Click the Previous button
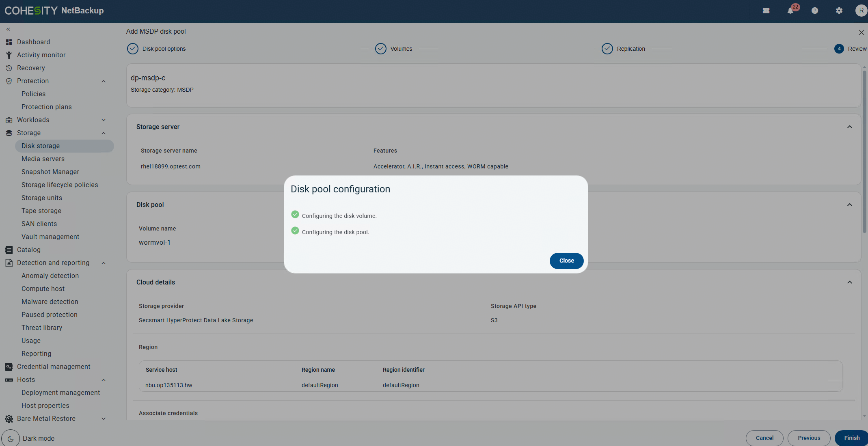868x446 pixels. 809,438
